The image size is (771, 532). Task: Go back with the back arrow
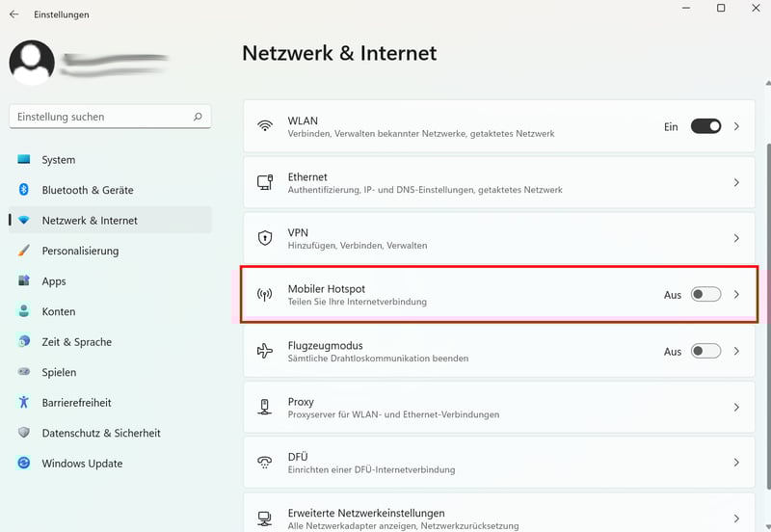pos(13,14)
